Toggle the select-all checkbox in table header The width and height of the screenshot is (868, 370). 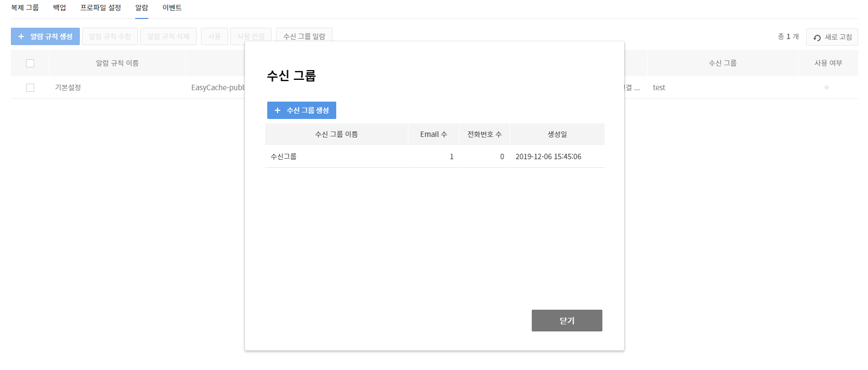30,63
